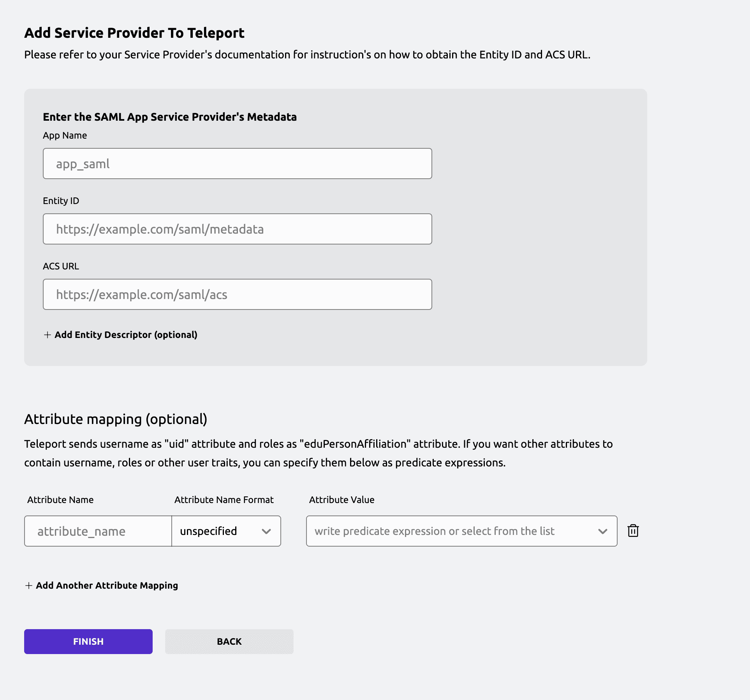Viewport: 750px width, 700px height.
Task: Expand the optional Entity Descriptor section
Action: [x=121, y=334]
